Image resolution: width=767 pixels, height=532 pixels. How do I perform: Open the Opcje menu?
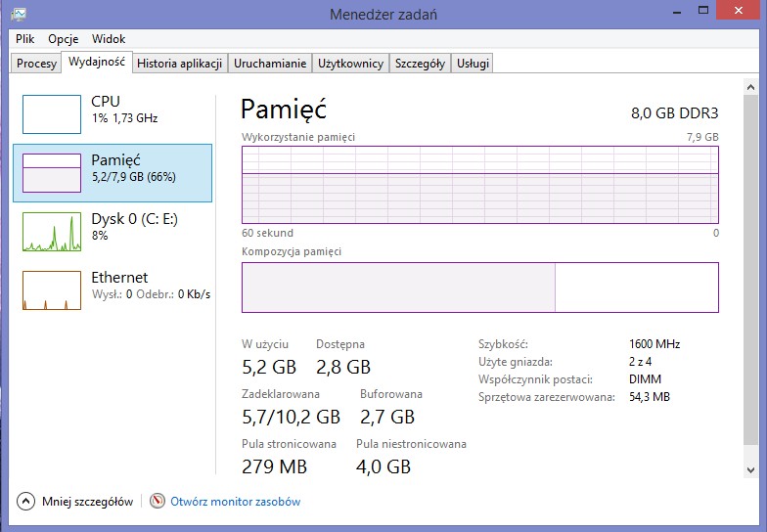pyautogui.click(x=63, y=39)
